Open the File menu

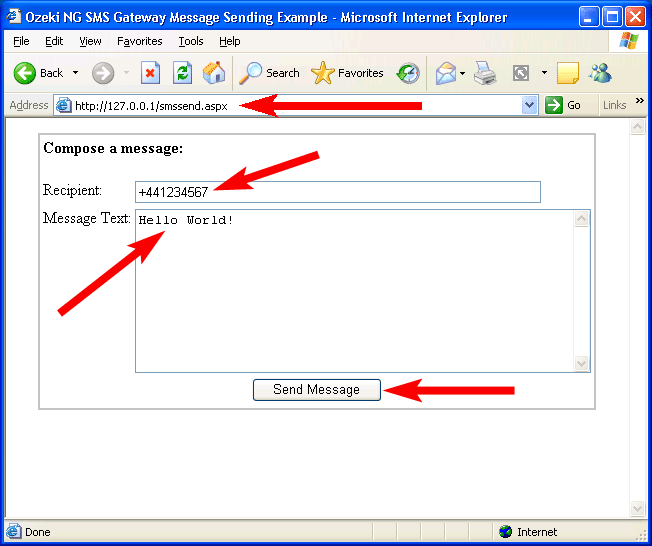21,41
